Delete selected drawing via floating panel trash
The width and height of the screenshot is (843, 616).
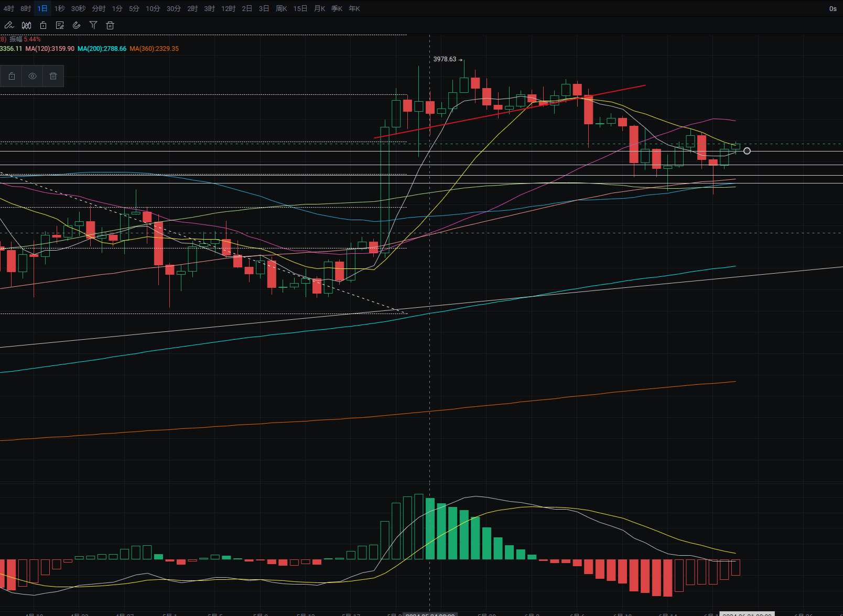[53, 76]
